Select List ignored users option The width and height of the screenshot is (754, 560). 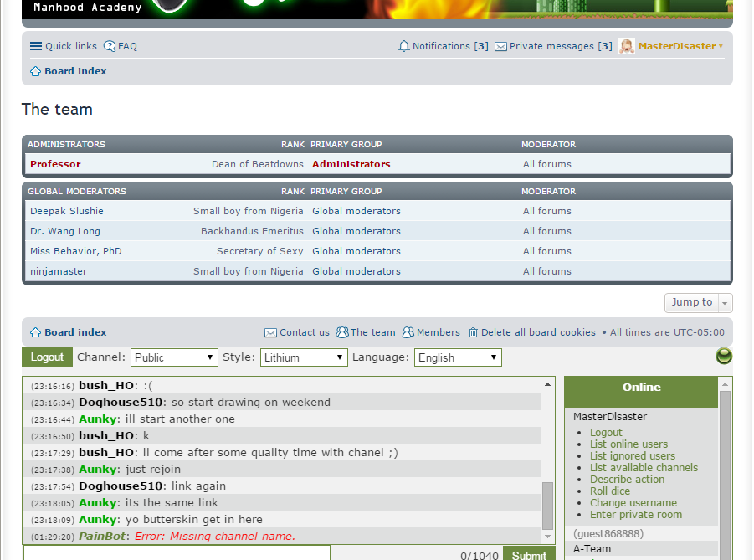(633, 455)
